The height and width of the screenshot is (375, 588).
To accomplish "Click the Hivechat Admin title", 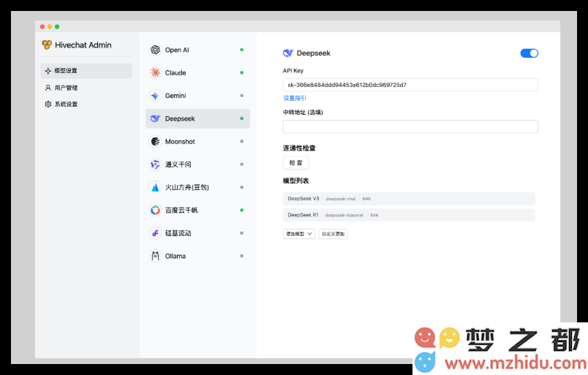I will pyautogui.click(x=83, y=45).
